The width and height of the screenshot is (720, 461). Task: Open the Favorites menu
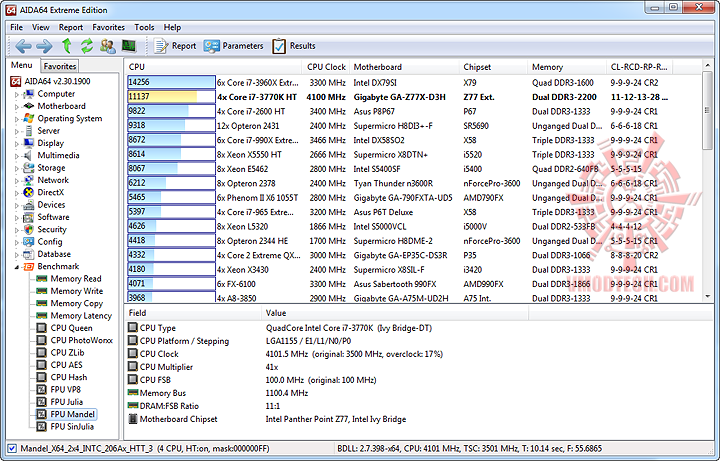[108, 28]
